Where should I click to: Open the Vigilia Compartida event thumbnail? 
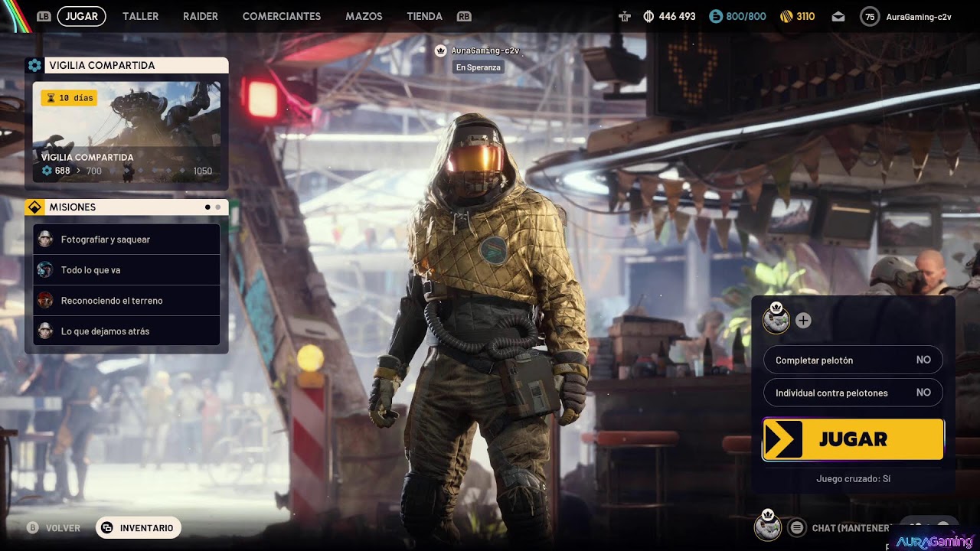pos(126,132)
